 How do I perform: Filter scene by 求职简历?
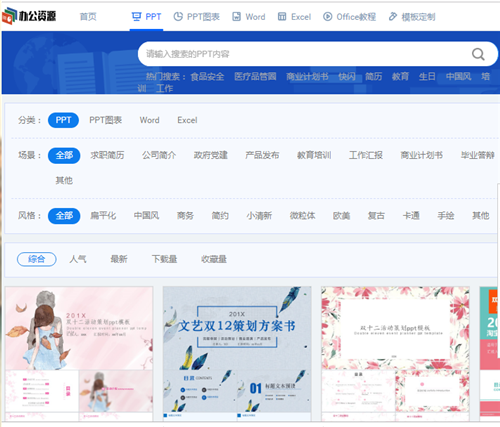[x=107, y=155]
